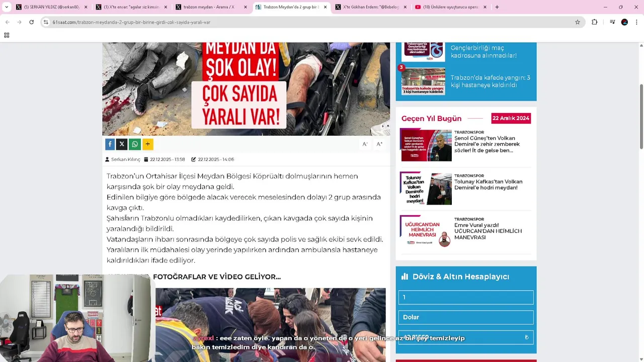This screenshot has width=644, height=362.
Task: Click the Şenol Güneş news thumbnail
Action: pos(426,145)
